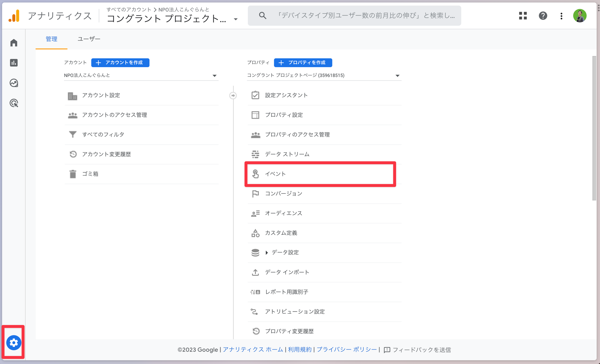Open オーディエンス entry

coord(324,213)
